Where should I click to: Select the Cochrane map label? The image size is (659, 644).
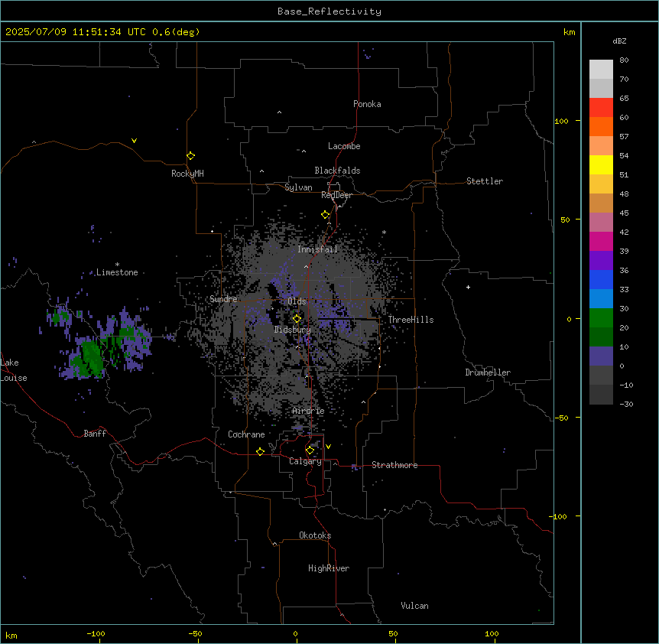tap(246, 434)
